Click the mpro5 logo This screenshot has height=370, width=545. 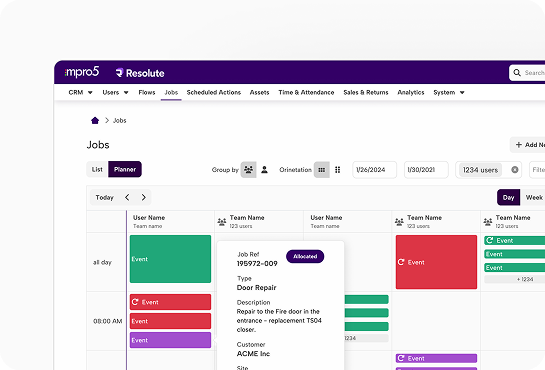82,72
